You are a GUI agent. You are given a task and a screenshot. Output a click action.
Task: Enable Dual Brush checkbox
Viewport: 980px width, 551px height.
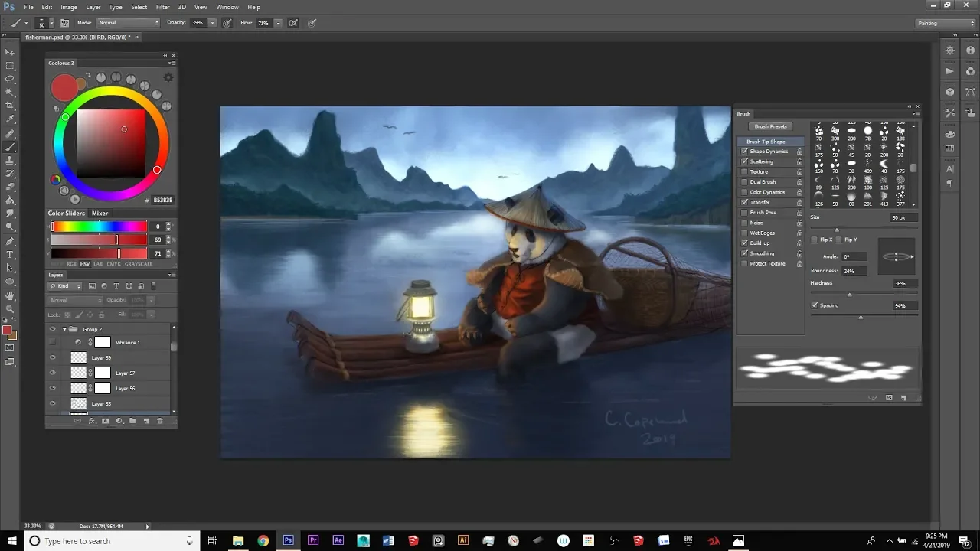click(744, 182)
